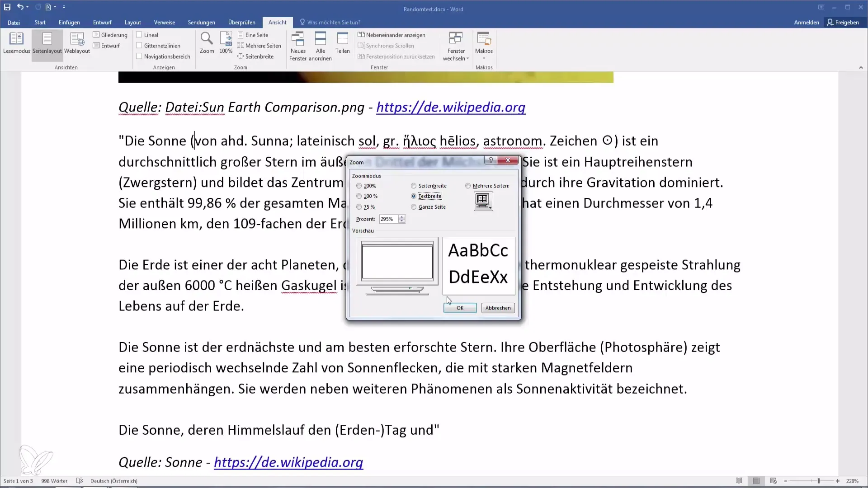
Task: Click the Prozent input field
Action: [388, 219]
